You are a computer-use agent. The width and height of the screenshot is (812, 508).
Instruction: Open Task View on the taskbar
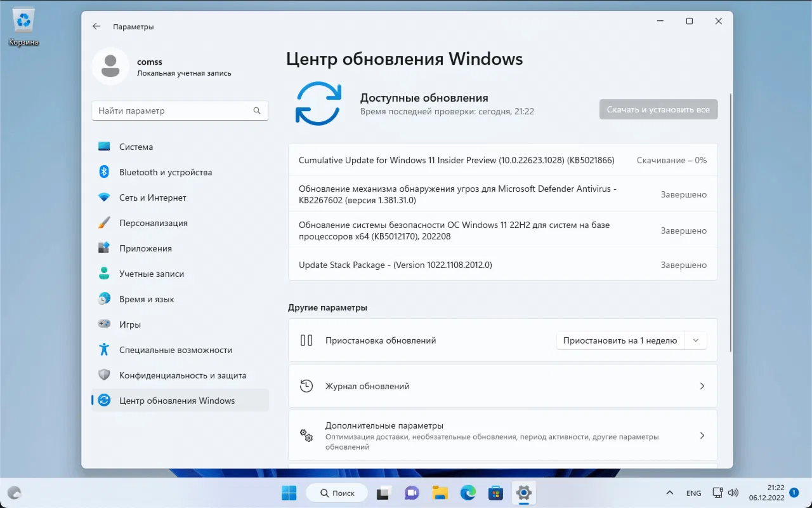(383, 493)
